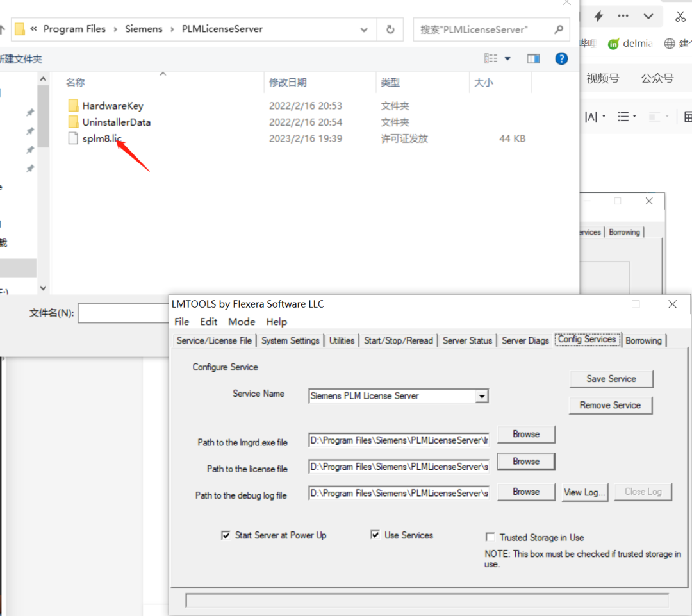Image resolution: width=692 pixels, height=616 pixels.
Task: Click Program Files in breadcrumb path
Action: [74, 29]
